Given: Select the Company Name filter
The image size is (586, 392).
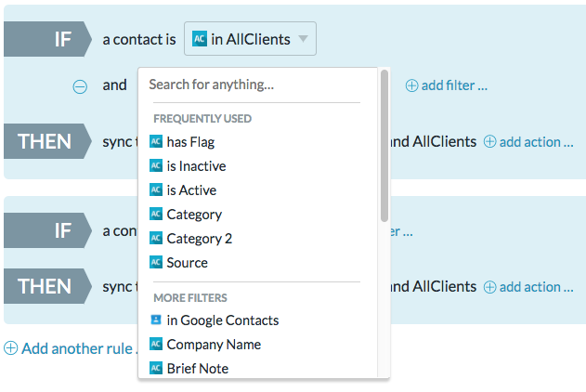Looking at the screenshot, I should (214, 345).
